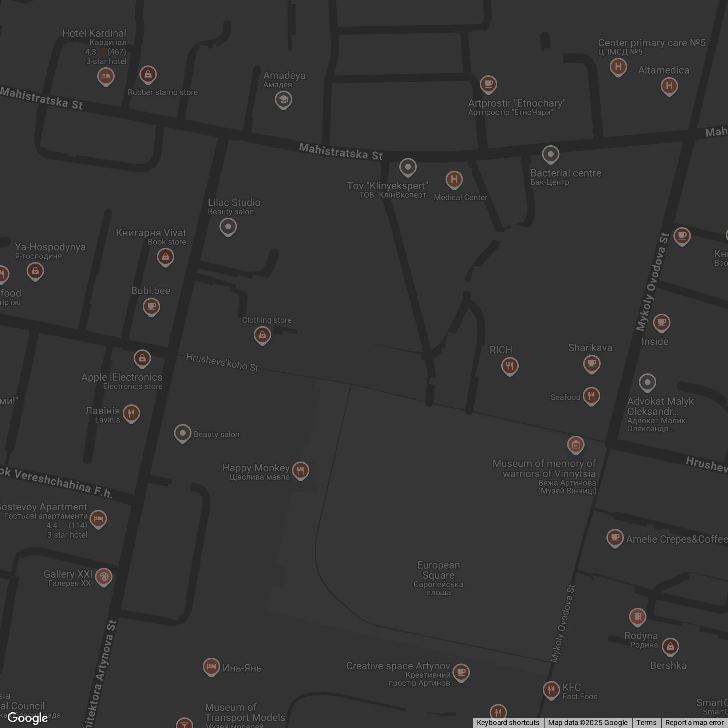Screen dimensions: 728x728
Task: Click the central Mahistratska St label
Action: click(341, 151)
